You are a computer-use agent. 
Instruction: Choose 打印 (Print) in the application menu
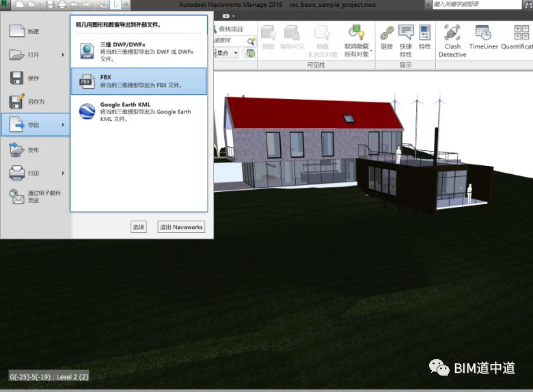(x=35, y=173)
